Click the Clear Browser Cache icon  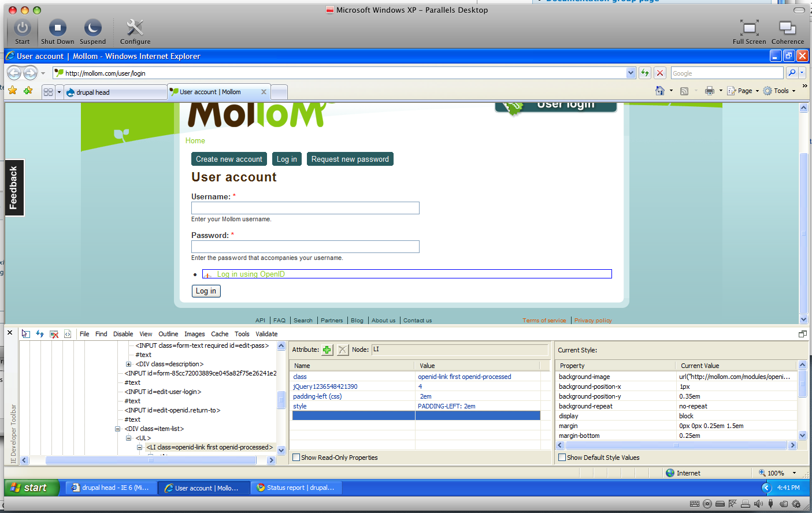click(x=54, y=334)
